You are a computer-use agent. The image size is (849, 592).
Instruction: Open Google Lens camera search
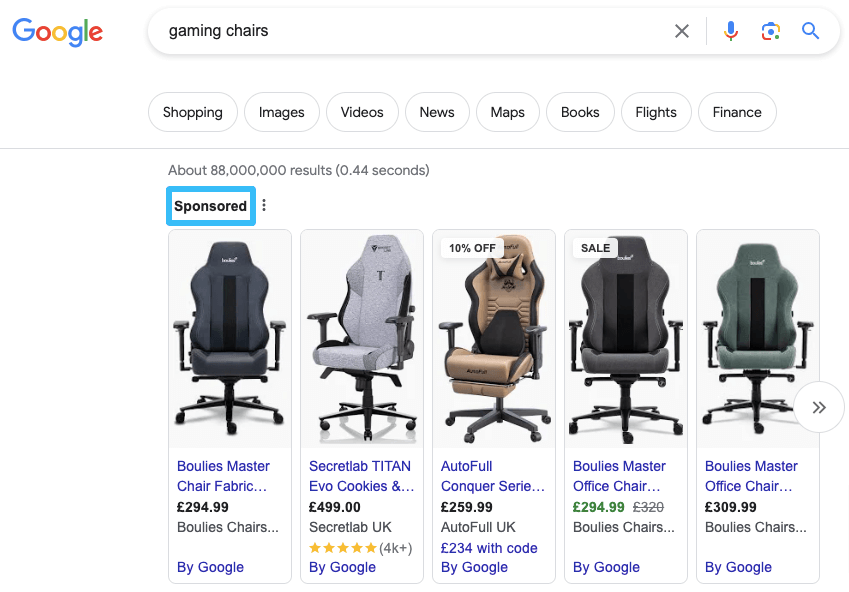pyautogui.click(x=770, y=31)
